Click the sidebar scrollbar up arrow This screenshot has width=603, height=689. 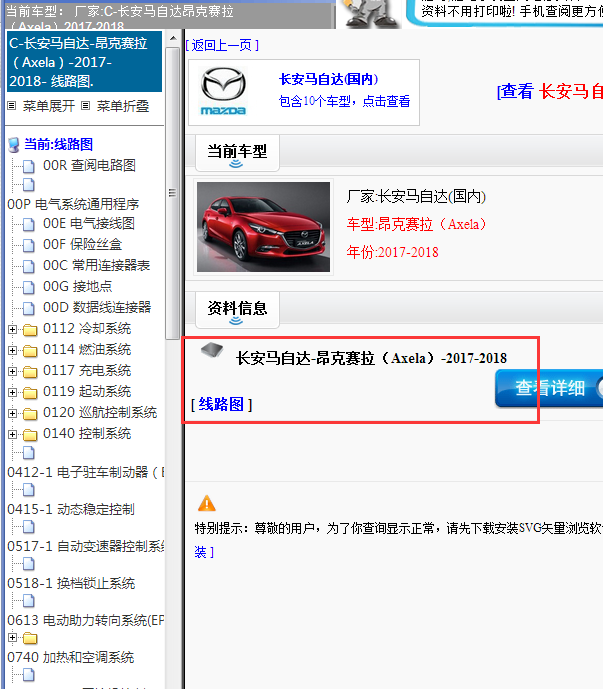click(x=173, y=39)
